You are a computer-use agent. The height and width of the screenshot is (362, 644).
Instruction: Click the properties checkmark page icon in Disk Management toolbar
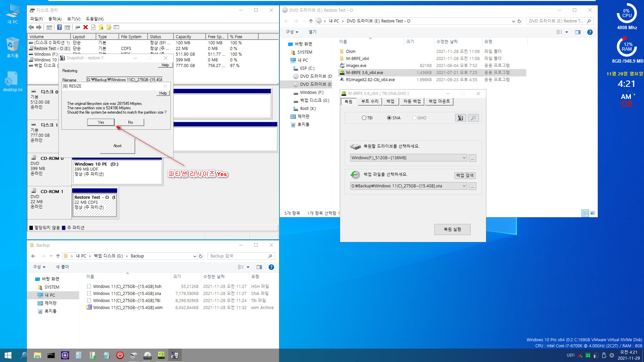pos(93,27)
